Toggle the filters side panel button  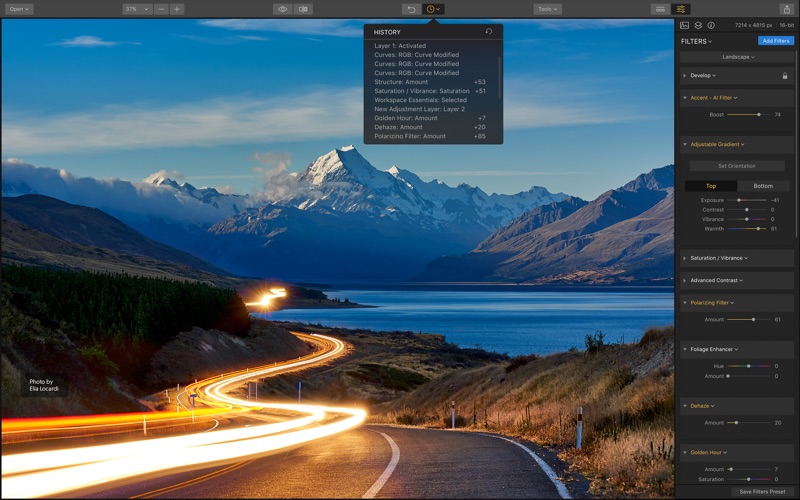(x=682, y=9)
